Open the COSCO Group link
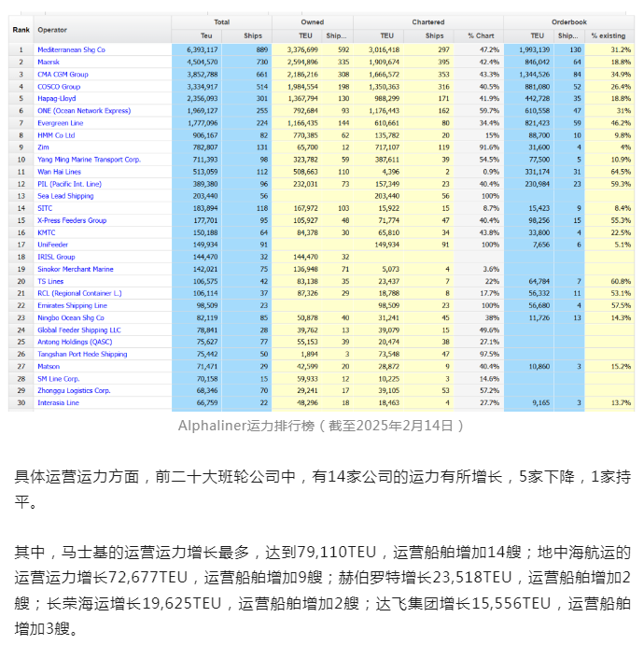 point(59,87)
